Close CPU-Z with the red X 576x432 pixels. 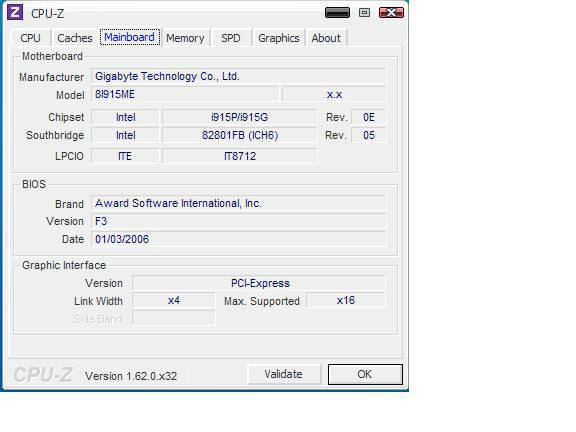391,13
